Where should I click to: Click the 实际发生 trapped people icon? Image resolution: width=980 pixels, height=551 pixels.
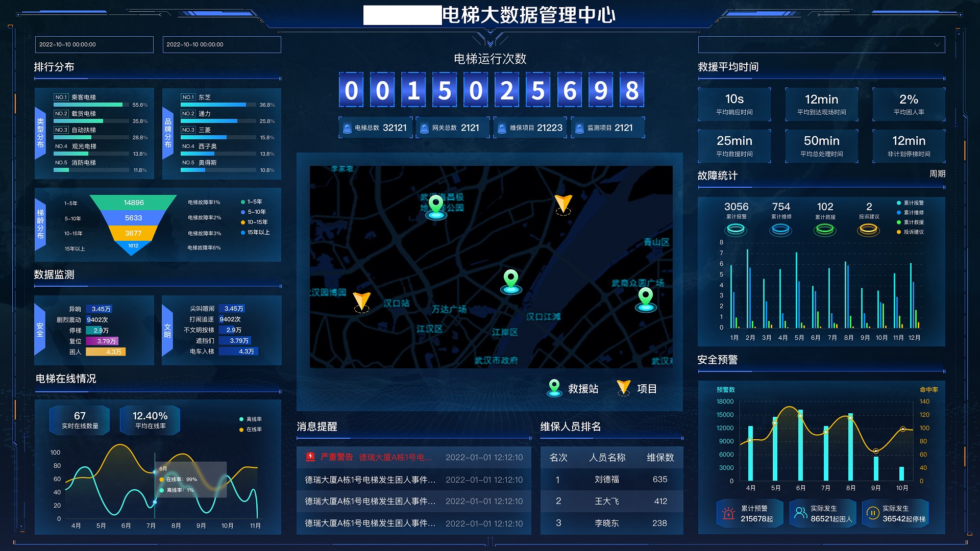(800, 513)
